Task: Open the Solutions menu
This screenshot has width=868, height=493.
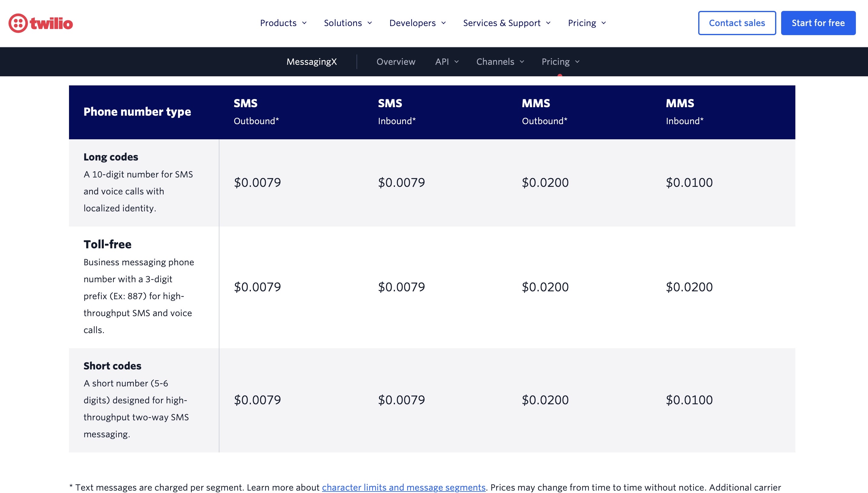Action: click(x=343, y=23)
